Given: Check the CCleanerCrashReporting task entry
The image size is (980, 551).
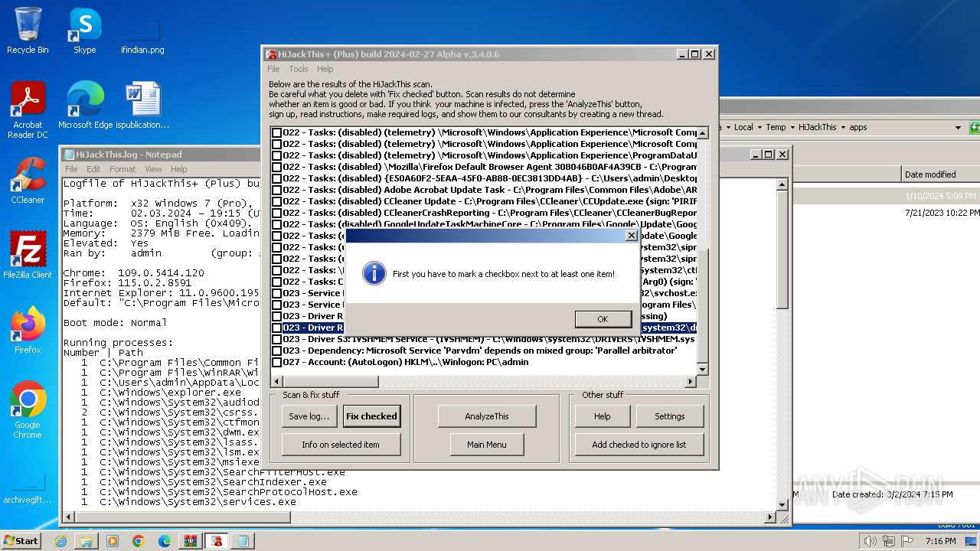Looking at the screenshot, I should [x=276, y=213].
